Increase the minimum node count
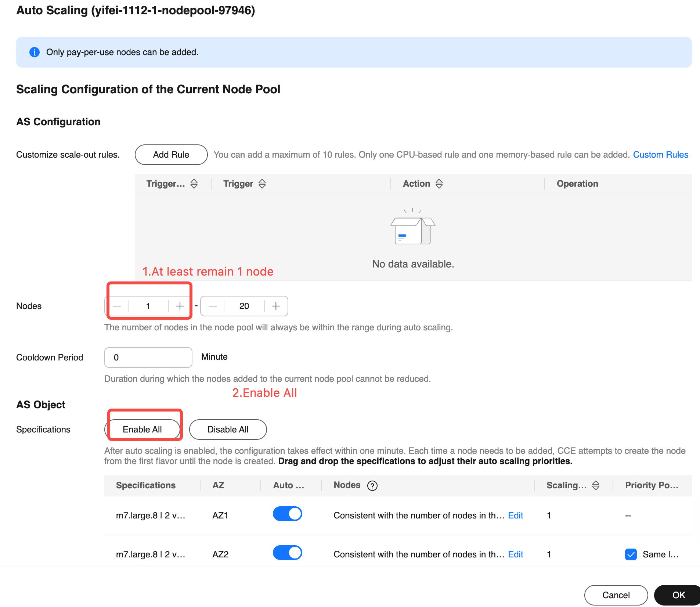 tap(180, 306)
